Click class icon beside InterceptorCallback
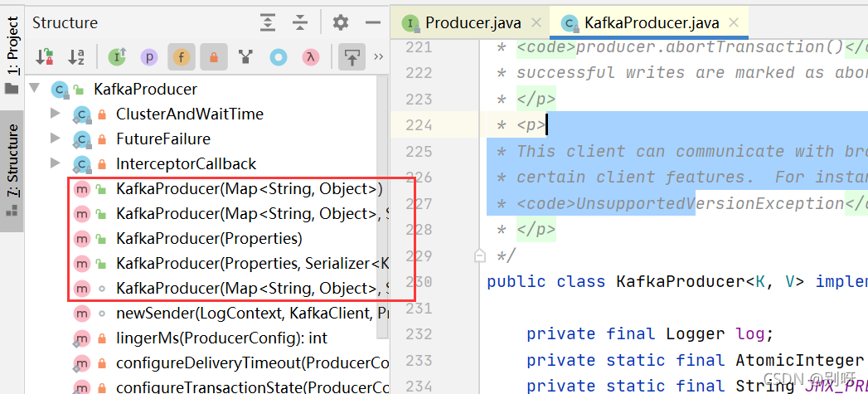Screen dimensions: 868x394 pyautogui.click(x=82, y=163)
